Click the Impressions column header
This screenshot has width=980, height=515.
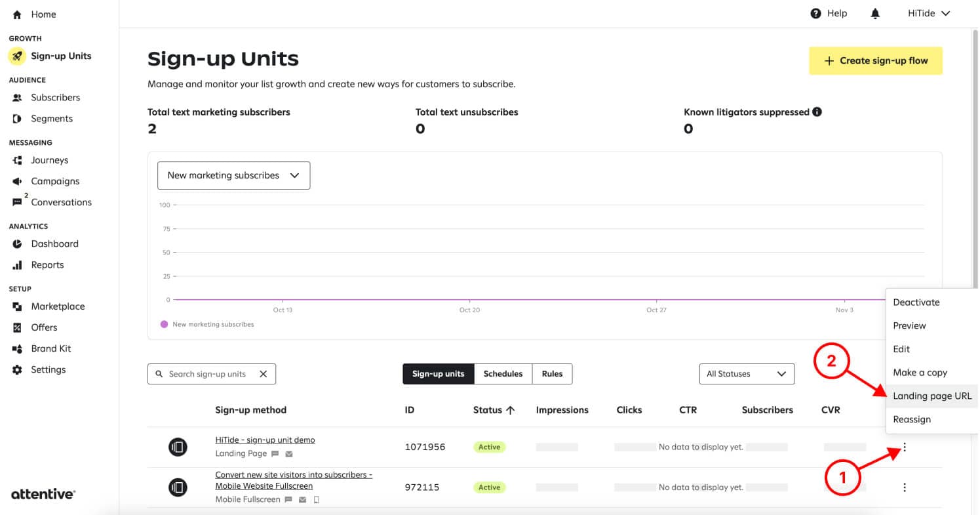[562, 409]
